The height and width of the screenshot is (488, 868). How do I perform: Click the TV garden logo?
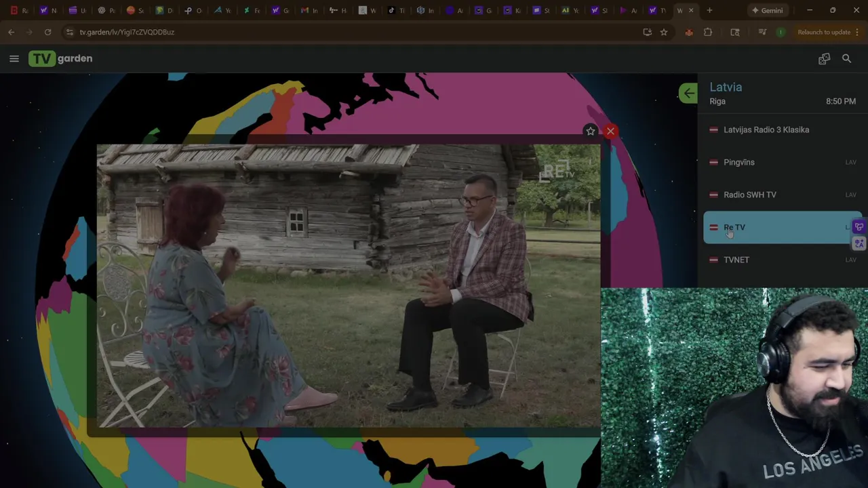tap(60, 58)
